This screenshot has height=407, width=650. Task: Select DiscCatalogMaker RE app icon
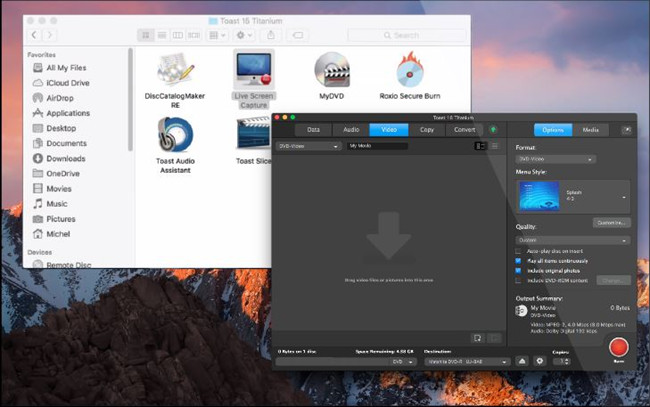175,69
